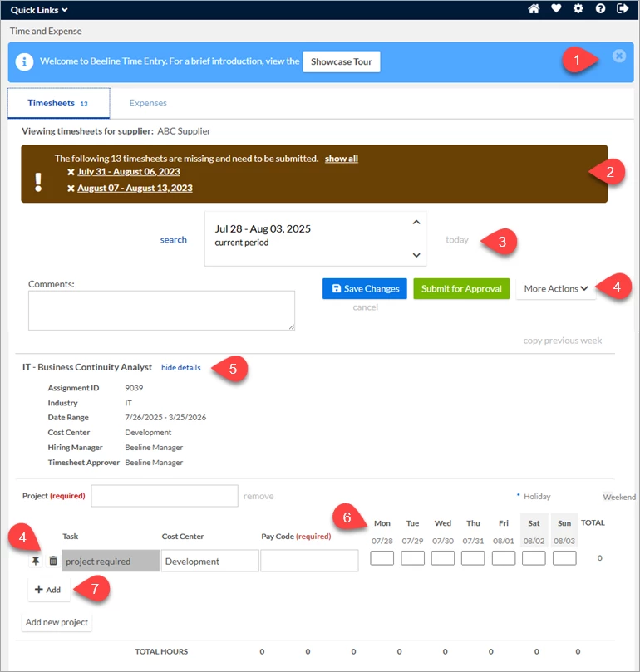Click hours box for Thu 07/31
Viewport: 640px width, 672px height.
[473, 558]
